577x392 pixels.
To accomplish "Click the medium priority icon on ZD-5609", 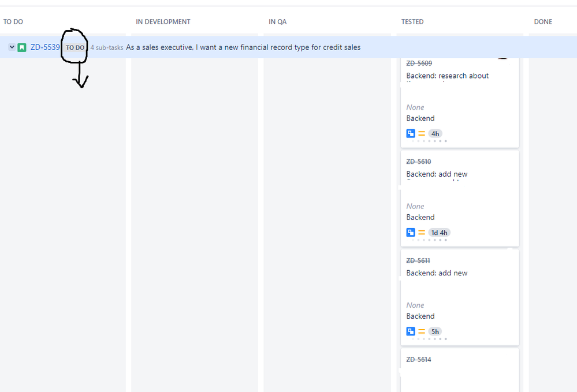I will click(x=422, y=133).
